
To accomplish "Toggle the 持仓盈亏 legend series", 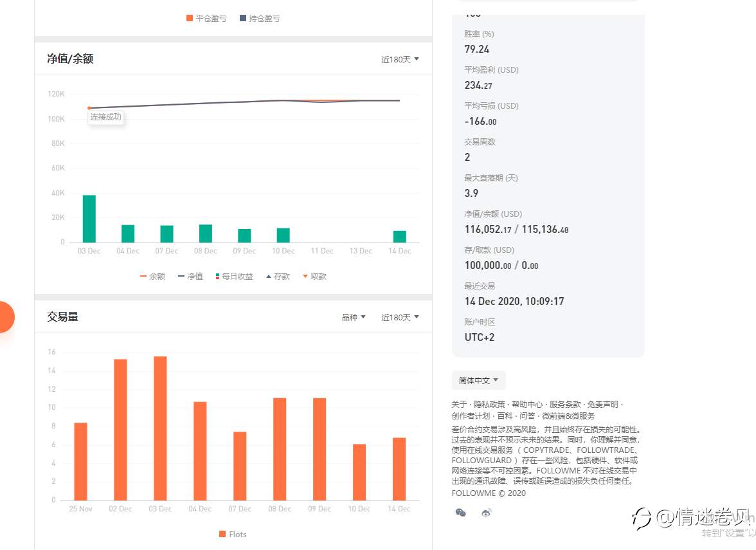I will point(260,18).
